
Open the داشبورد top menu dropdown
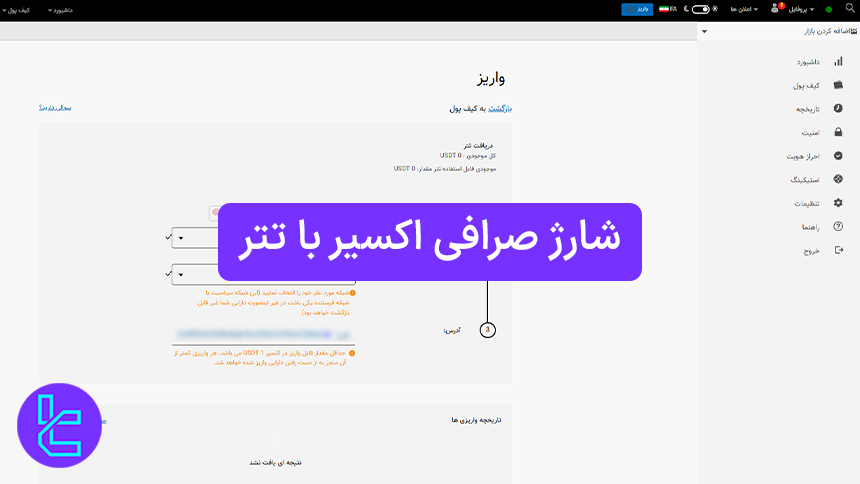[60, 10]
